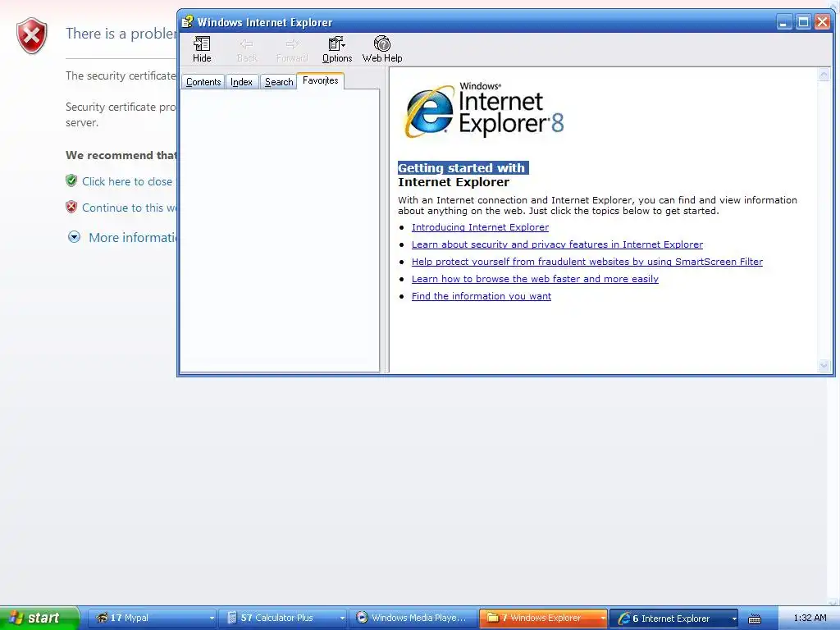This screenshot has width=840, height=630.
Task: Click red shield icon beside Continue link
Action: click(71, 207)
